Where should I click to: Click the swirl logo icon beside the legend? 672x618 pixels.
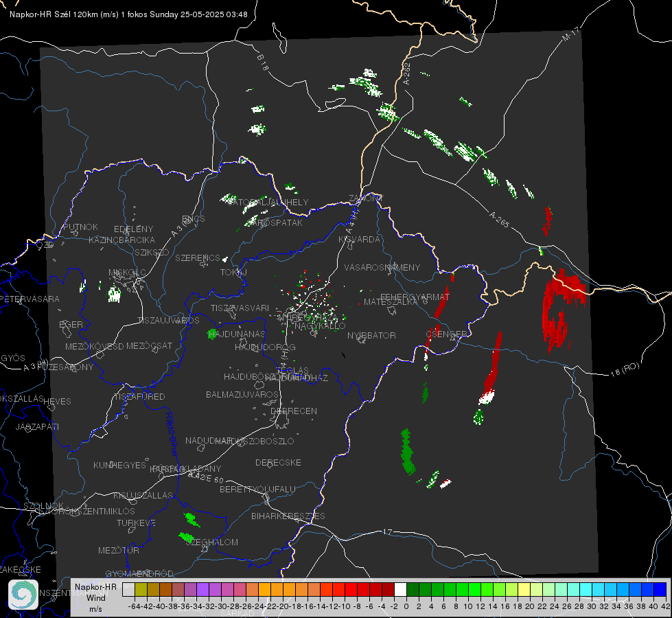pyautogui.click(x=23, y=595)
